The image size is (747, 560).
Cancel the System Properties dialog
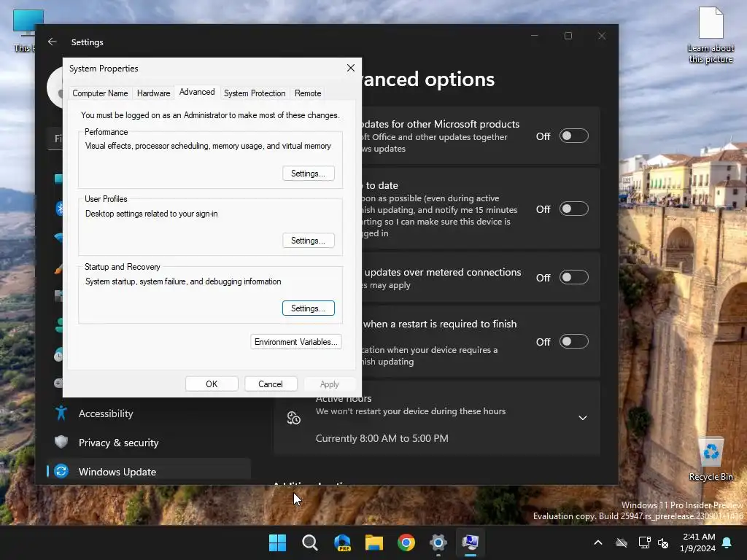point(270,384)
